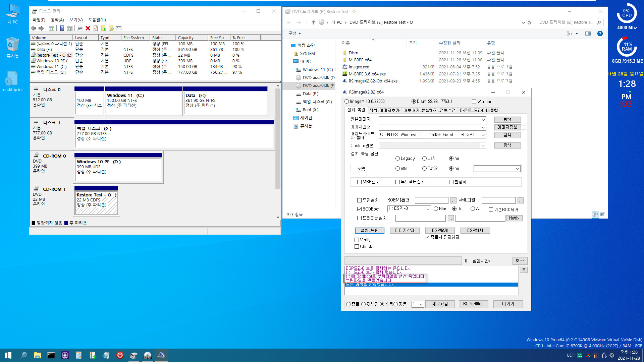The image size is (644, 362).
Task: Open the purple CPU chip taskbar icon
Action: tap(65, 355)
